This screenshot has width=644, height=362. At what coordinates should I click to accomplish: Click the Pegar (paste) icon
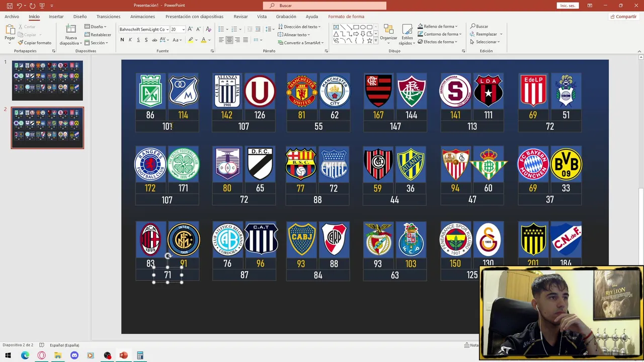click(x=10, y=30)
